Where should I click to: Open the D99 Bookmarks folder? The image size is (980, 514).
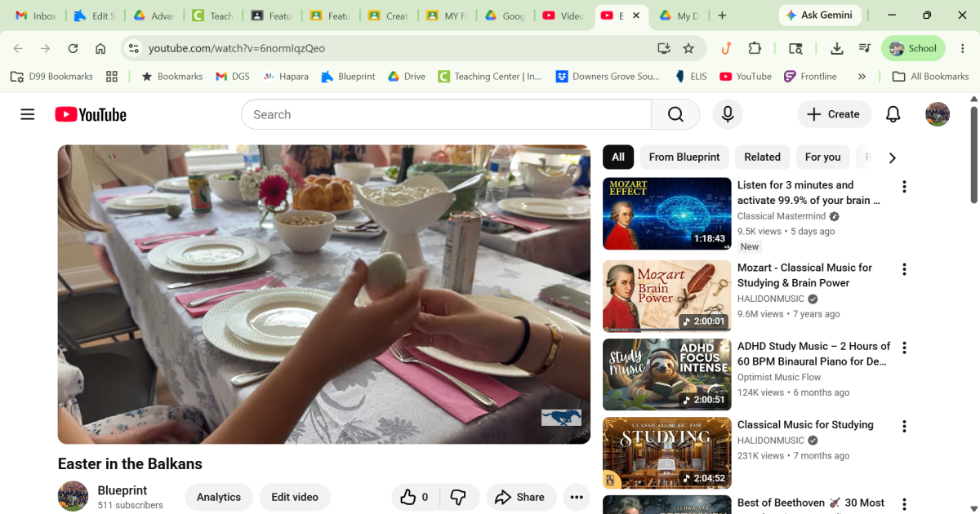point(51,76)
